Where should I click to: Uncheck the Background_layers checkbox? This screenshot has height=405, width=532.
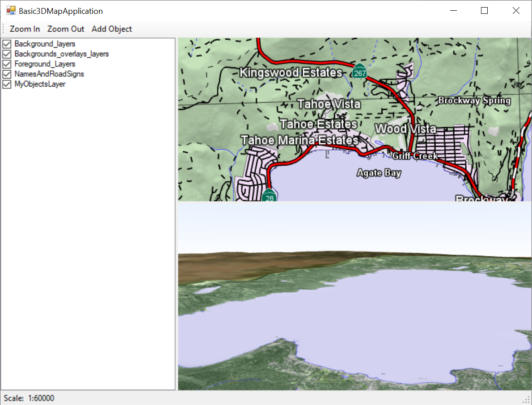coord(7,44)
